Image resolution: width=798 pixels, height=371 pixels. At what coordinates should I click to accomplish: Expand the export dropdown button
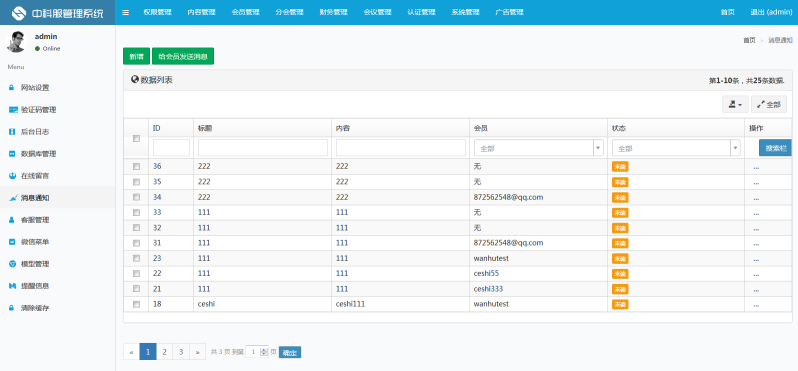tap(735, 104)
